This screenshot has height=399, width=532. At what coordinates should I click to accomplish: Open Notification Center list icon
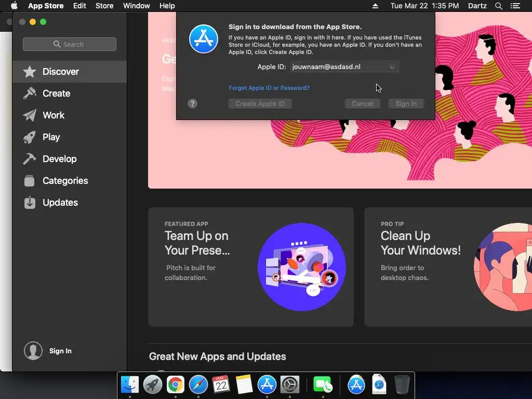[x=515, y=6]
